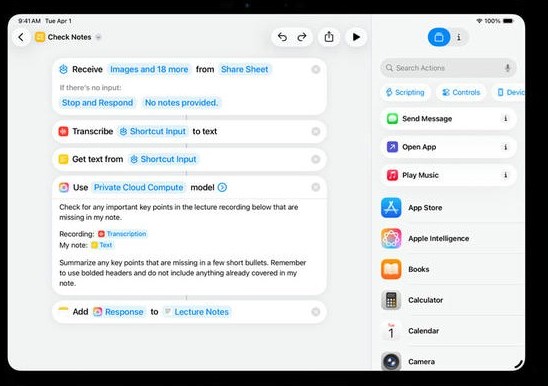Screen dimensions: 548x386
Task: Select the Response variable in Add action
Action: (x=119, y=312)
